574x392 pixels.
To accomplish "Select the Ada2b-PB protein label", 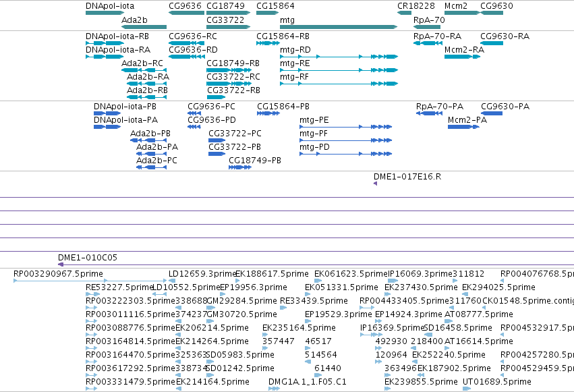I will pos(150,134).
